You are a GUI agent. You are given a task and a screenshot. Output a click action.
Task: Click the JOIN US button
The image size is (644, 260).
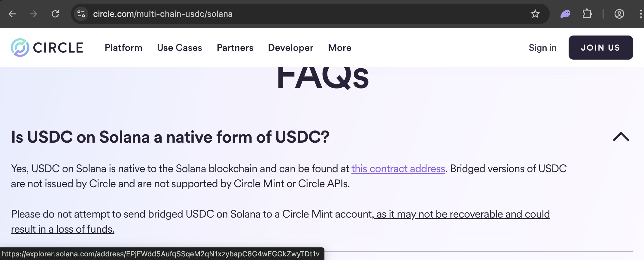(x=600, y=47)
